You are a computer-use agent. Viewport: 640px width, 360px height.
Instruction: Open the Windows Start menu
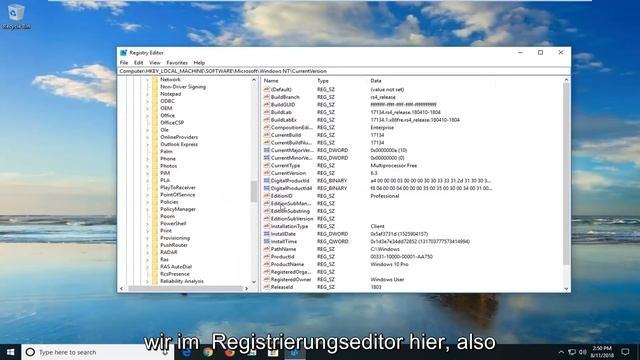tap(10, 352)
